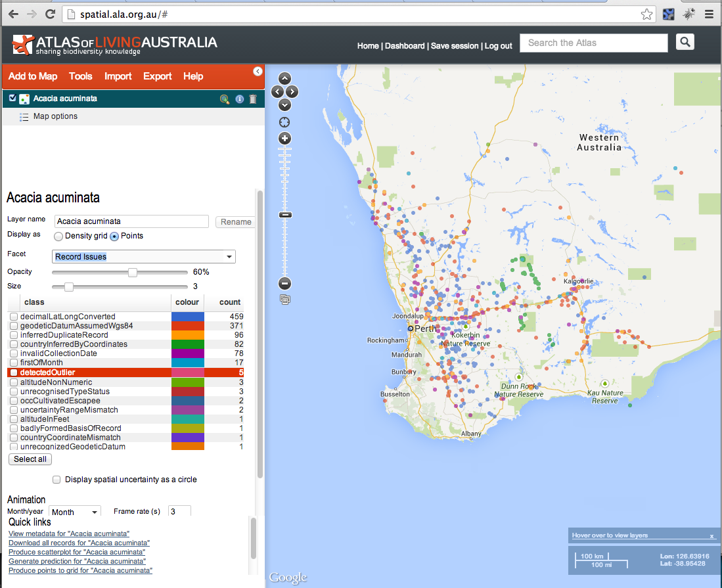
Task: Enable Display spatial uncertainty as a circle
Action: (x=56, y=480)
